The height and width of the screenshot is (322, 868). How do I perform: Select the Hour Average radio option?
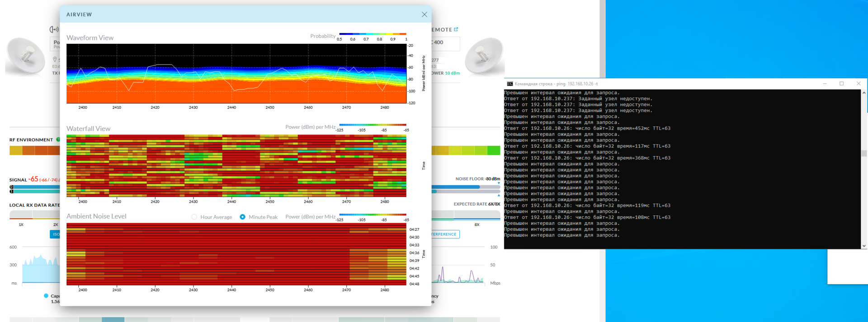(x=194, y=217)
